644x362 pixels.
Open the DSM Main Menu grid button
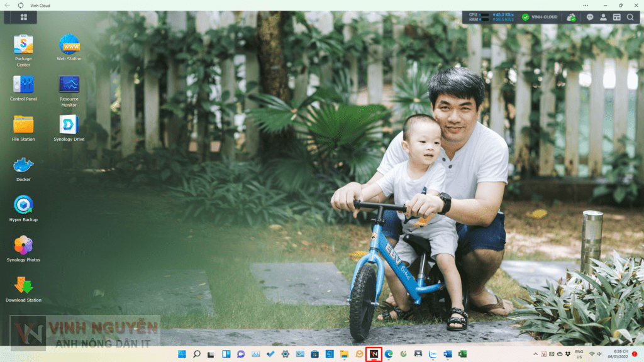(x=23, y=18)
